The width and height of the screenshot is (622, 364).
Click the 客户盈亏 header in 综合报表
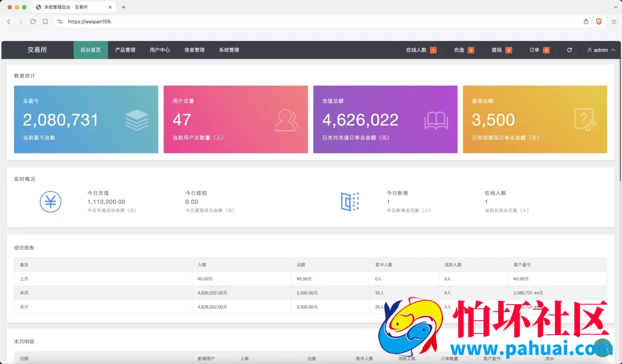click(x=522, y=265)
